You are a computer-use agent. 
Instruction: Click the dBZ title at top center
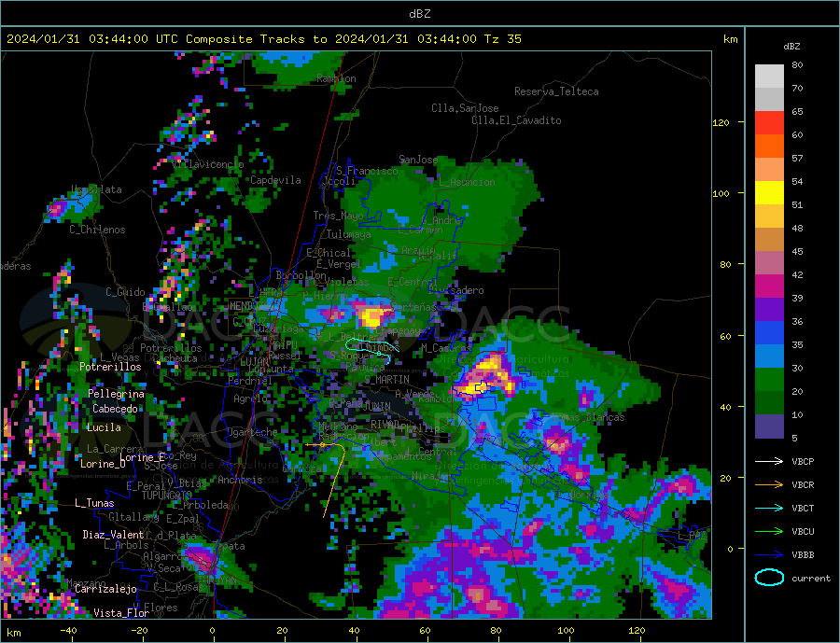(x=419, y=14)
